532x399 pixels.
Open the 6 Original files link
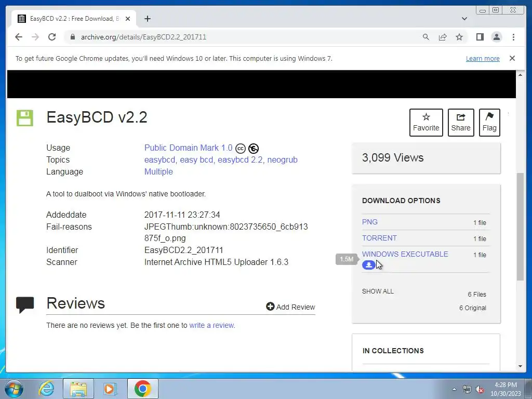click(473, 308)
